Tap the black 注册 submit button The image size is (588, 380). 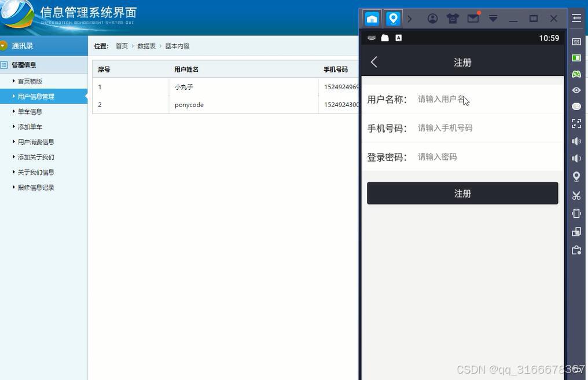462,193
